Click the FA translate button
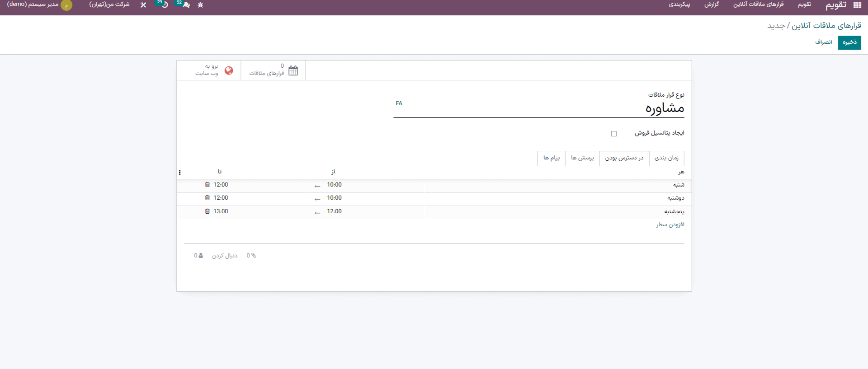The height and width of the screenshot is (369, 868). tap(399, 103)
